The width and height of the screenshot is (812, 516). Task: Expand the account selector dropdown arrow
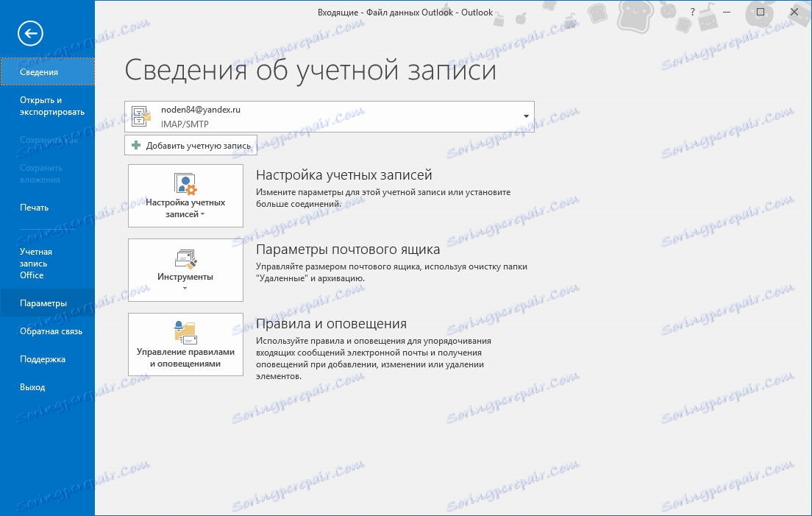(526, 116)
